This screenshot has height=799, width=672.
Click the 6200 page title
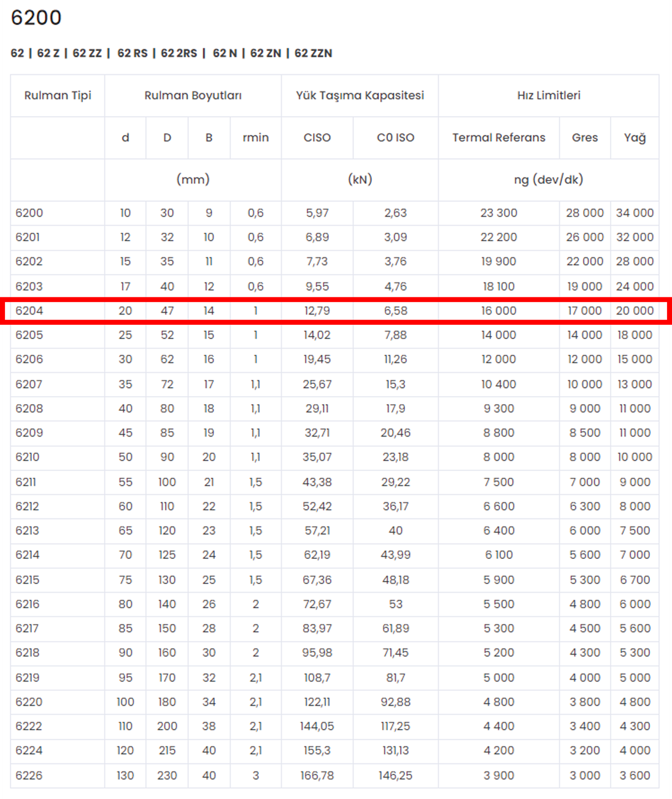click(36, 18)
